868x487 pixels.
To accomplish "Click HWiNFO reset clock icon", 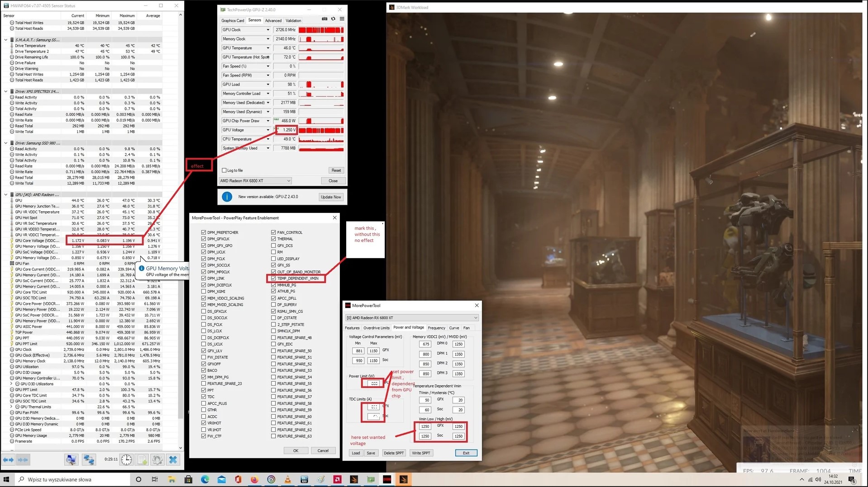I will [126, 459].
